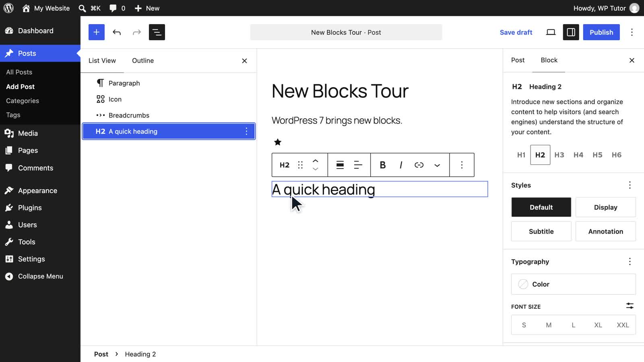Image resolution: width=644 pixels, height=362 pixels.
Task: Undo the last change
Action: pos(117,32)
